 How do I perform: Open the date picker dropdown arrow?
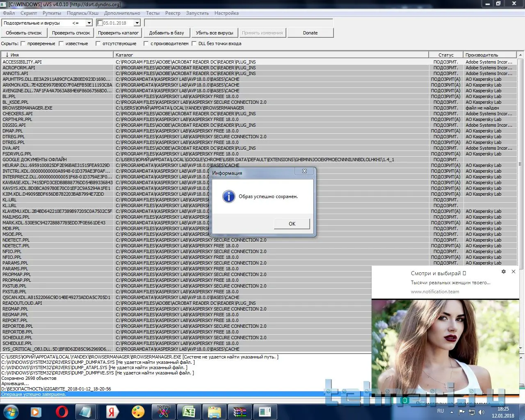(137, 23)
